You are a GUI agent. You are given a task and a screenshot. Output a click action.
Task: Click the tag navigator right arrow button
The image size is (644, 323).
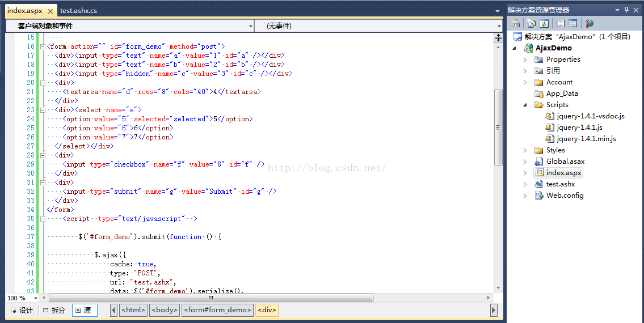tap(494, 311)
